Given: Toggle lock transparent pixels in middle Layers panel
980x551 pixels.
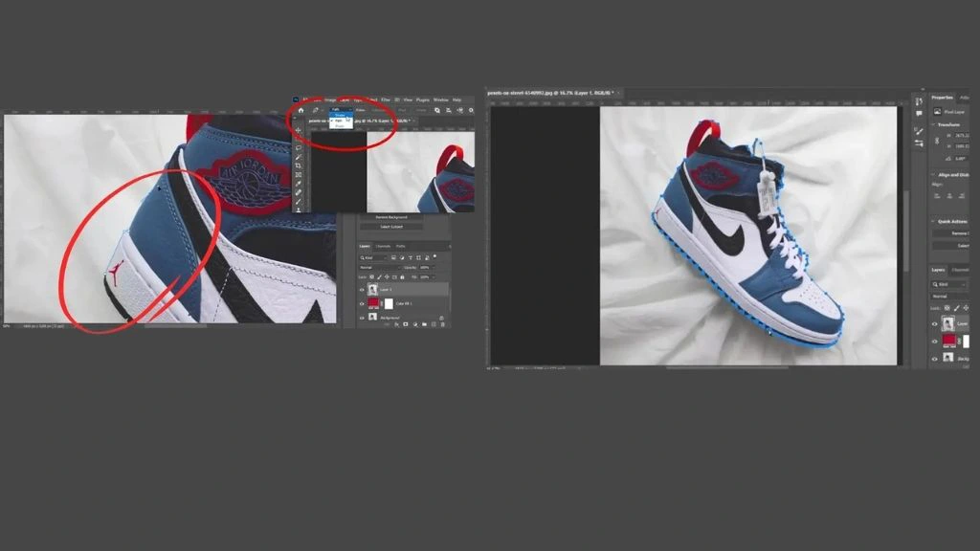Looking at the screenshot, I should (372, 276).
